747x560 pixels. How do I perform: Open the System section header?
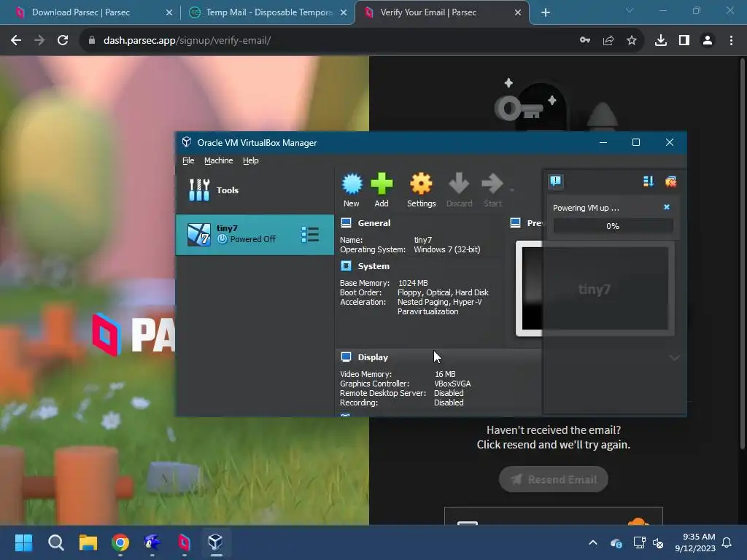coord(373,266)
